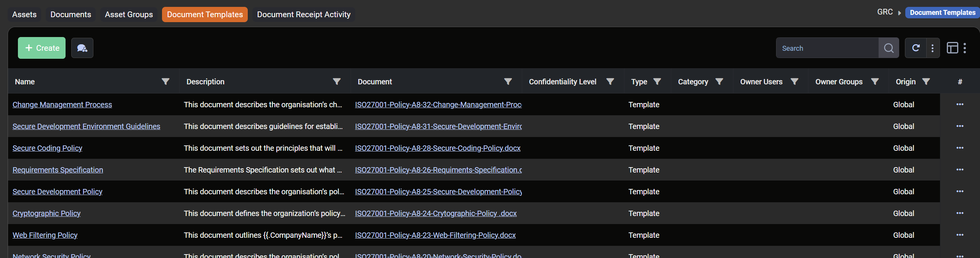Switch to the Asset Groups tab
Viewport: 980px width, 258px height.
129,15
